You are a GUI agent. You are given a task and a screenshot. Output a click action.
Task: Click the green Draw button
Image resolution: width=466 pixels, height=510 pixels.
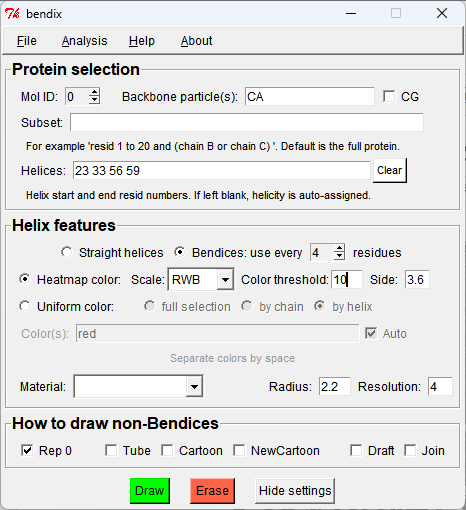click(x=150, y=491)
